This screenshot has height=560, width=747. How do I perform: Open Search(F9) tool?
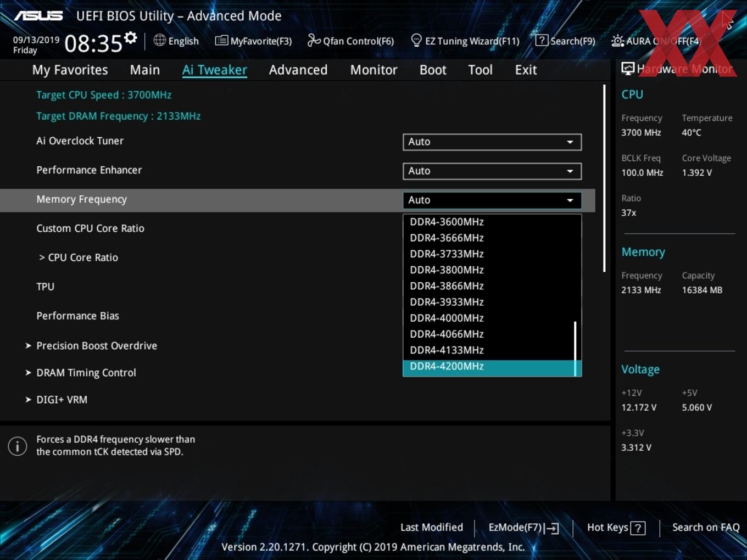click(x=565, y=41)
